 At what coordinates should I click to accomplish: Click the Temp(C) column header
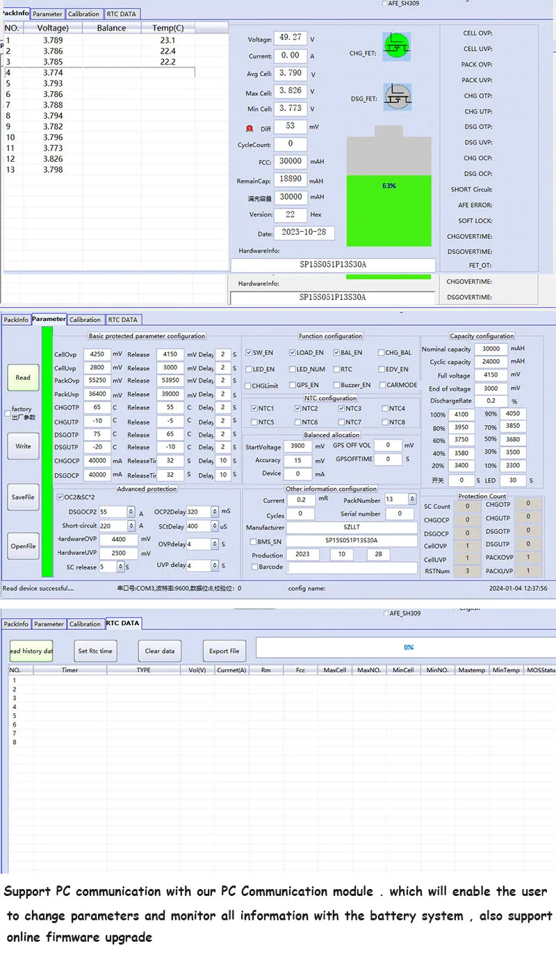point(168,28)
